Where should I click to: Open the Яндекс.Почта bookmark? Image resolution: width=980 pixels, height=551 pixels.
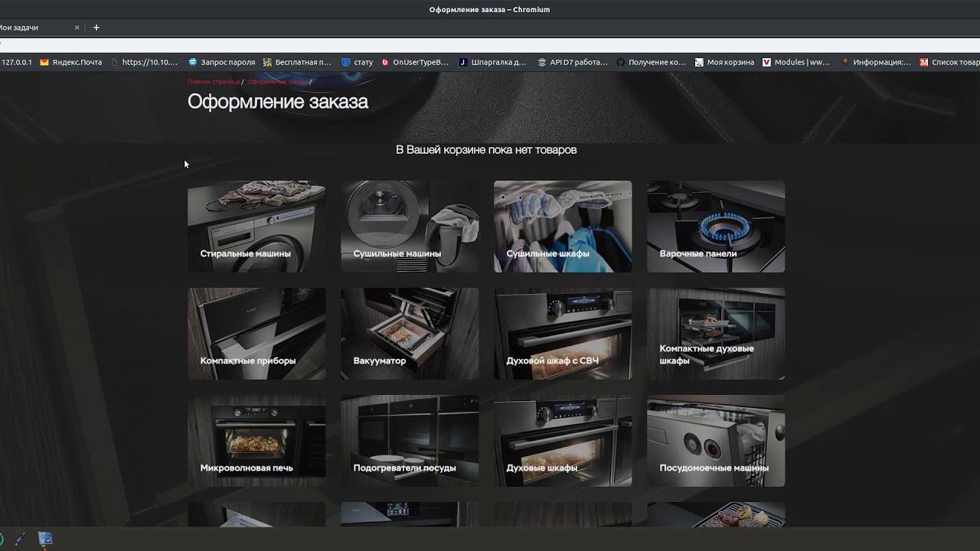click(71, 62)
